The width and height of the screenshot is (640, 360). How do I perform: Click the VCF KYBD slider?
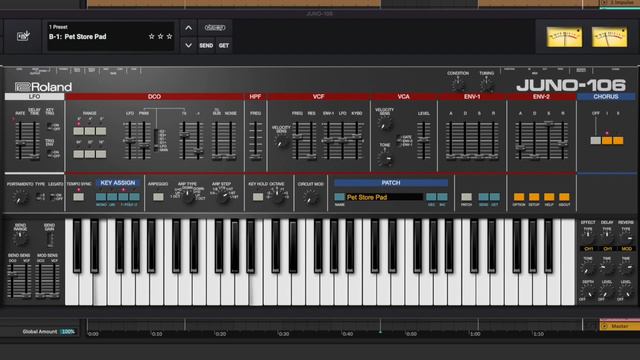click(357, 140)
